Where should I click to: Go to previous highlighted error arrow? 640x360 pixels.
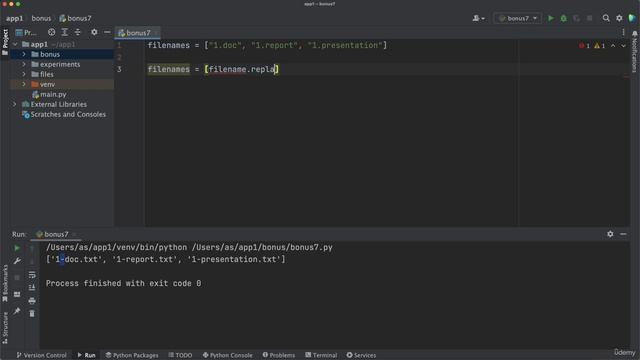(x=613, y=46)
